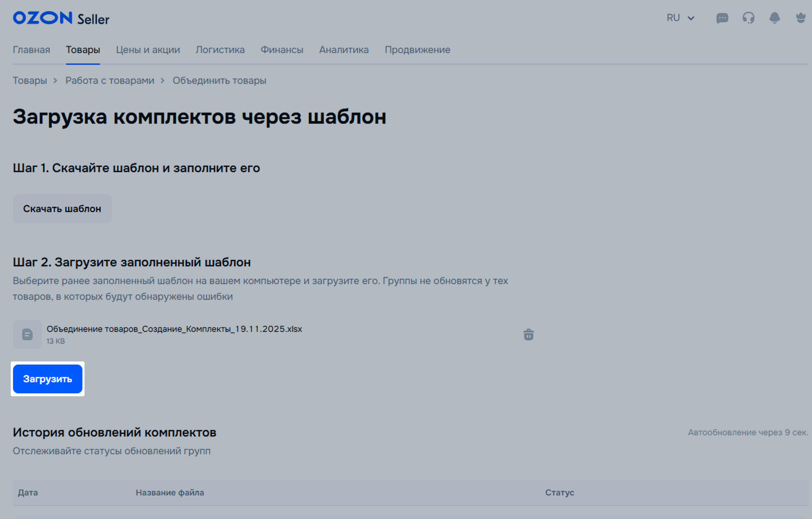Image resolution: width=812 pixels, height=519 pixels.
Task: Open the crown profile icon
Action: [x=801, y=18]
